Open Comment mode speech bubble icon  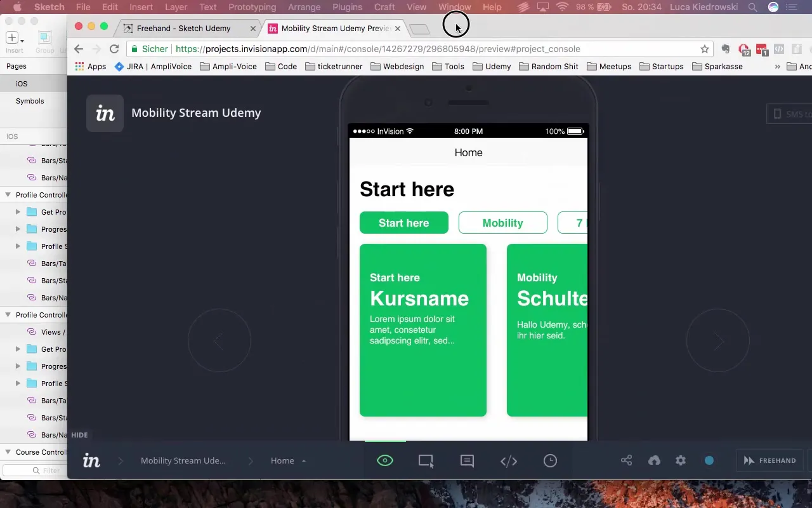click(467, 461)
